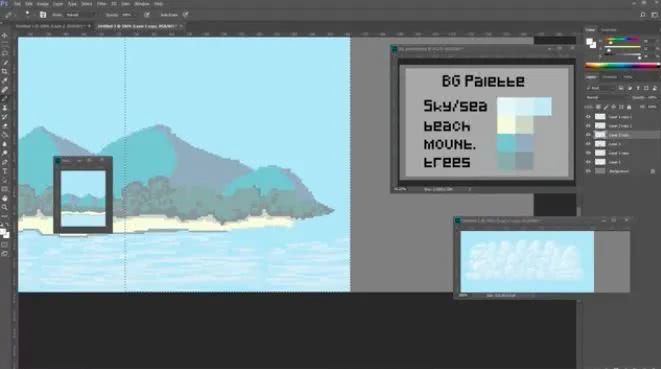
Task: Select the Eyedropper tool
Action: click(x=5, y=81)
